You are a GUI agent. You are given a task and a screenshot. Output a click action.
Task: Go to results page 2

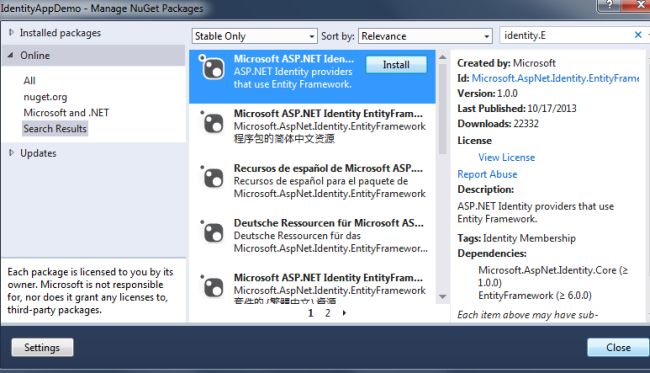pos(327,313)
